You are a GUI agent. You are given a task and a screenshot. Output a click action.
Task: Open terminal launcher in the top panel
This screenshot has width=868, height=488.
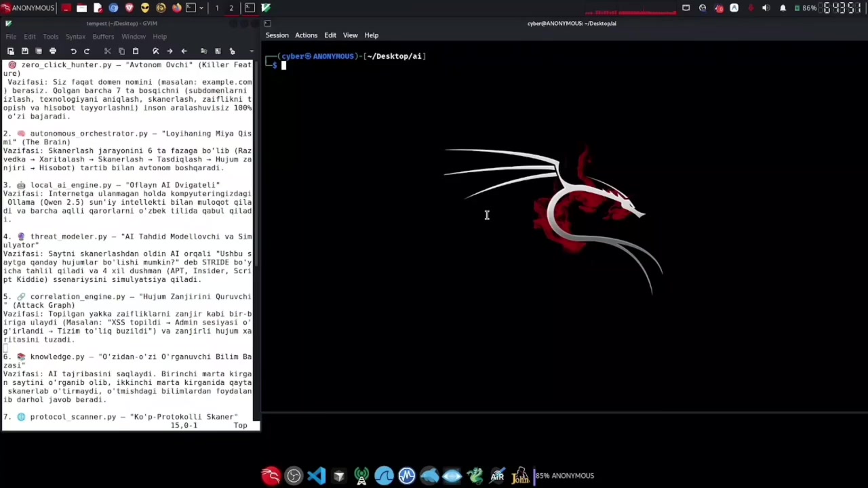pos(191,8)
